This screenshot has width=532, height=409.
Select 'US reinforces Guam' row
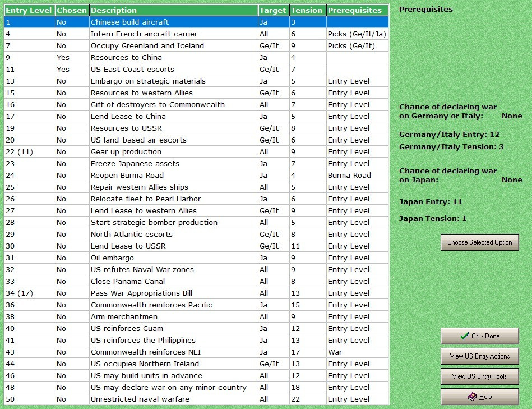tap(196, 328)
